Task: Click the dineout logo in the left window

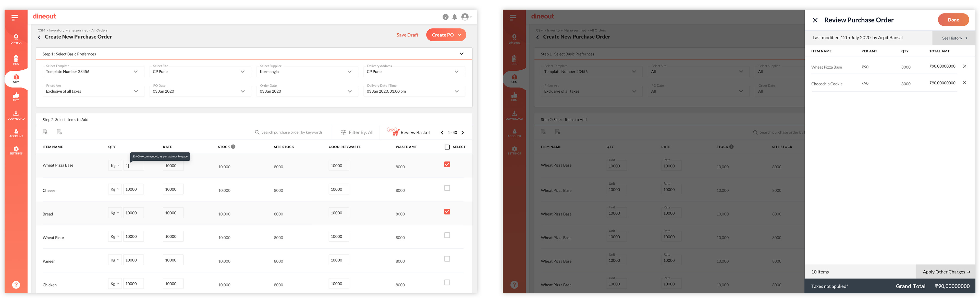Action: 44,16
